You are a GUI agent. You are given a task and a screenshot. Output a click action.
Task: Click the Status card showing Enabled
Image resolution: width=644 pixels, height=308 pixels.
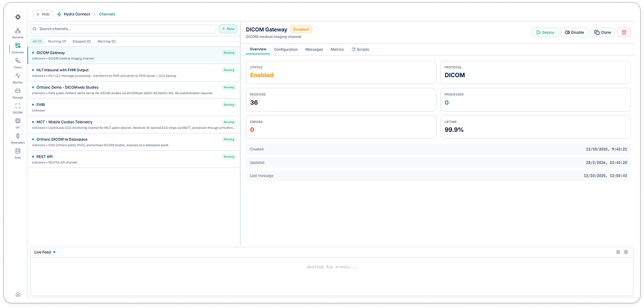341,73
